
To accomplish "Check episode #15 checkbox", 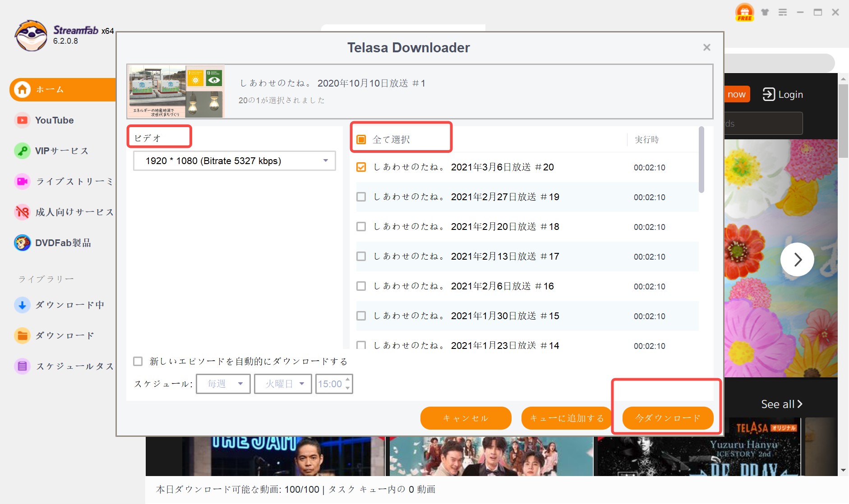I will (x=361, y=316).
